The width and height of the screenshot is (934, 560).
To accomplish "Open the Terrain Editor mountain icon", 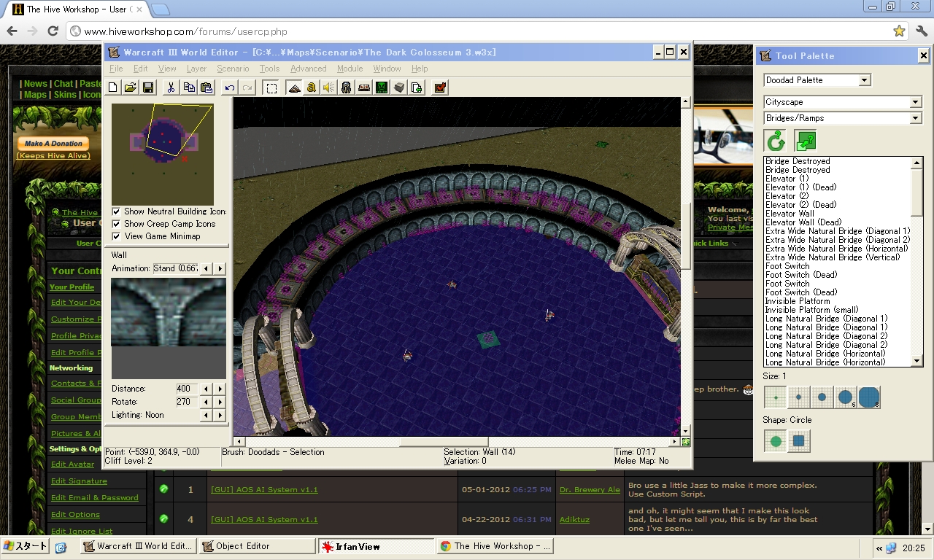I will [294, 87].
